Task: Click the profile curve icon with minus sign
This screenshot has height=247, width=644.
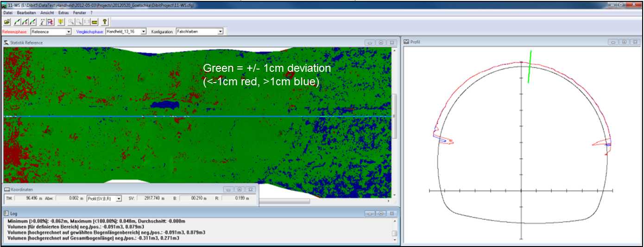Action: 33,22
